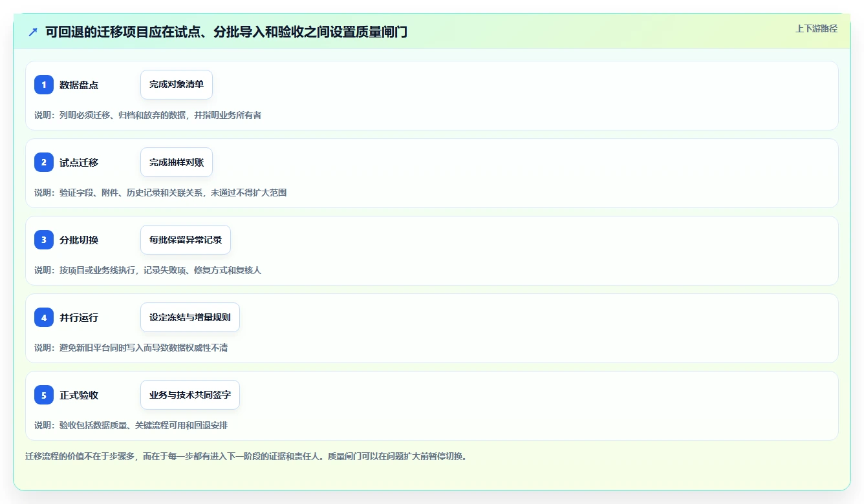Click the 业务与技术共同签字 button
The width and height of the screenshot is (864, 504).
(190, 395)
